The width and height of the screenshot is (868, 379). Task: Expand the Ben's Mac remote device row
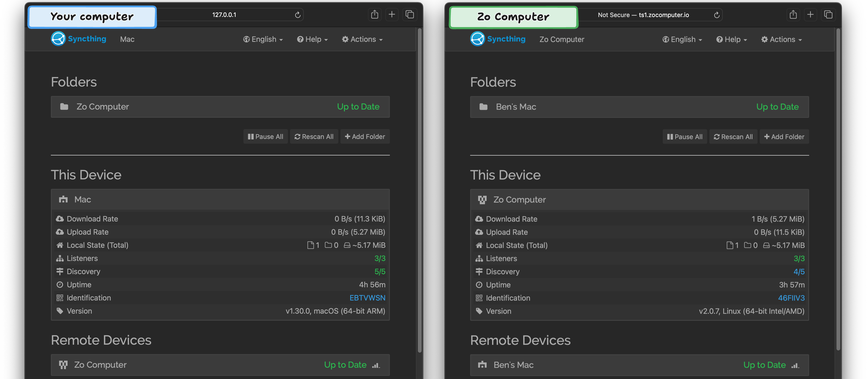(639, 365)
